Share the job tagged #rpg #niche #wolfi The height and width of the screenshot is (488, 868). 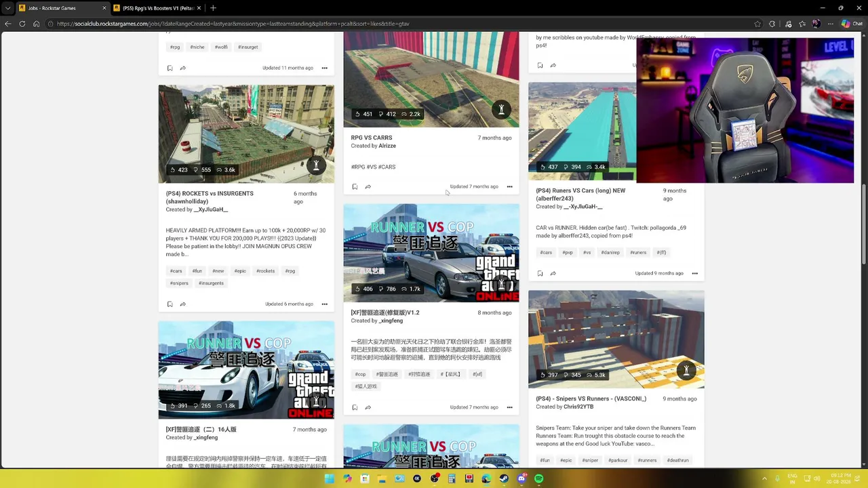point(182,68)
